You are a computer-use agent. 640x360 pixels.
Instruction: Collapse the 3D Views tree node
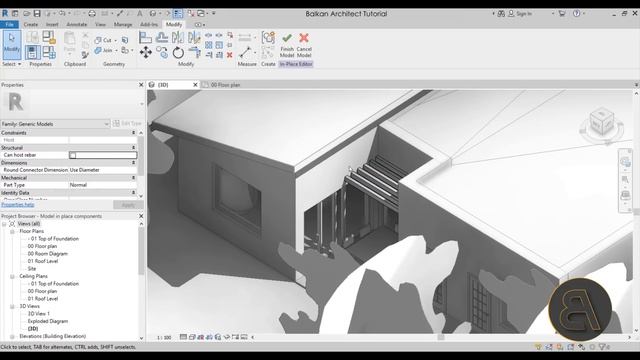coord(12,307)
